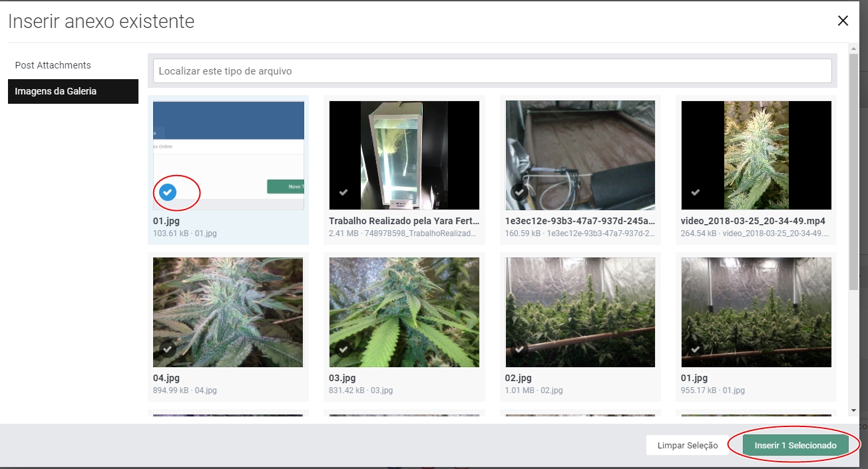868x469 pixels.
Task: Tick the checkmark on the video_2018-03-25 thumbnail
Action: [696, 192]
